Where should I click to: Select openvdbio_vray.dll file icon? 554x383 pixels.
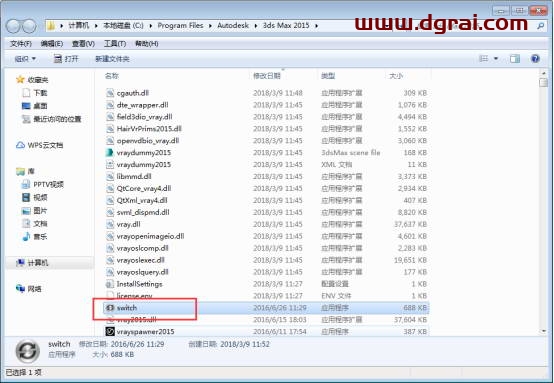[110, 141]
